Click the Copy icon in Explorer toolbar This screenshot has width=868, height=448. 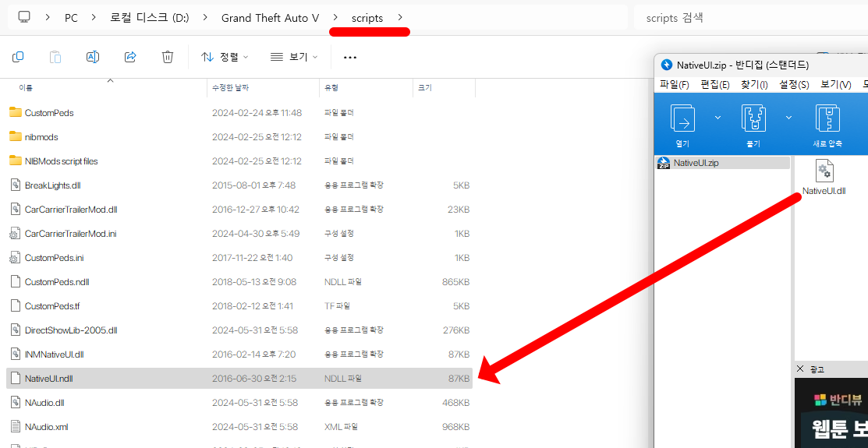coord(18,57)
